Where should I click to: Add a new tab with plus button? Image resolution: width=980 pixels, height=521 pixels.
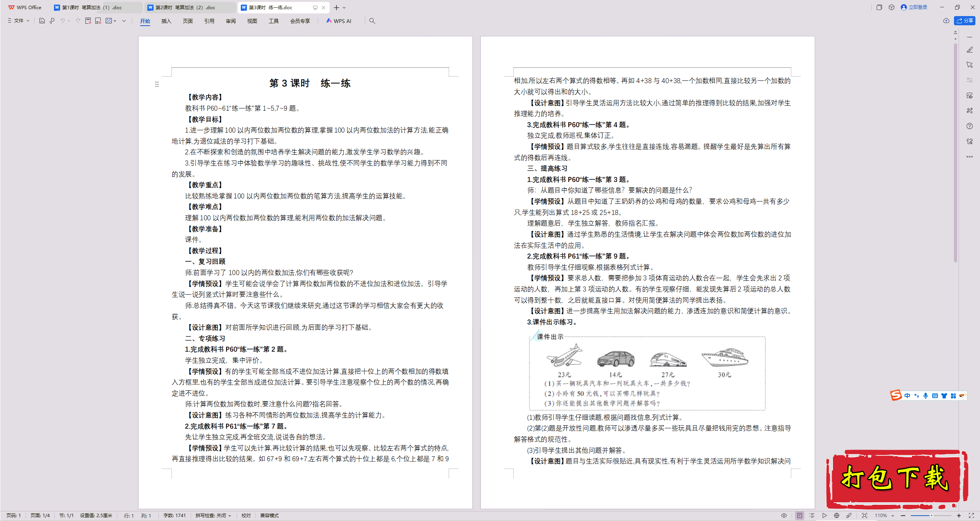tap(336, 8)
